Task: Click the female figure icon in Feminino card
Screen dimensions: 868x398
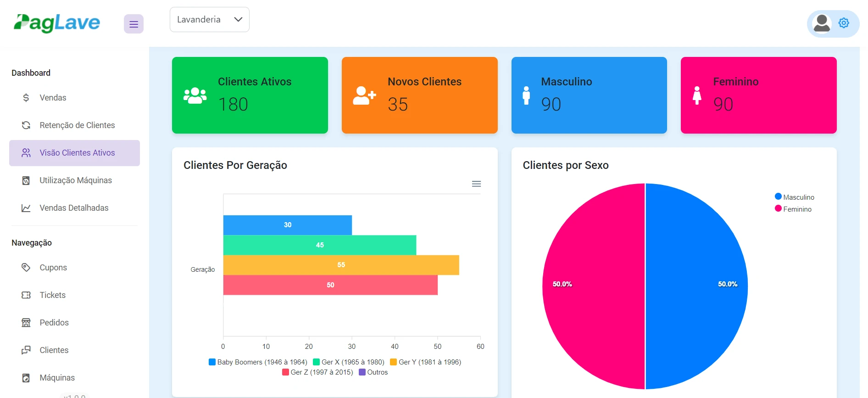Action: 697,95
